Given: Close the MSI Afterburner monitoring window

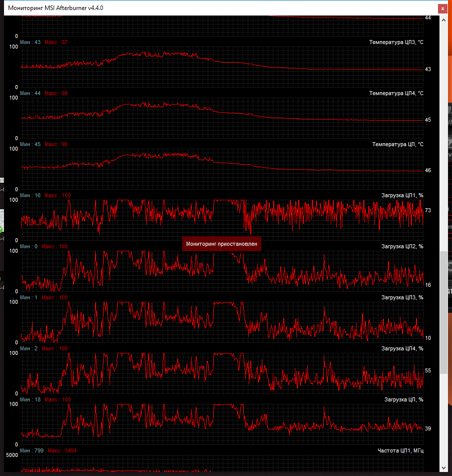Looking at the screenshot, I should pyautogui.click(x=442, y=9).
